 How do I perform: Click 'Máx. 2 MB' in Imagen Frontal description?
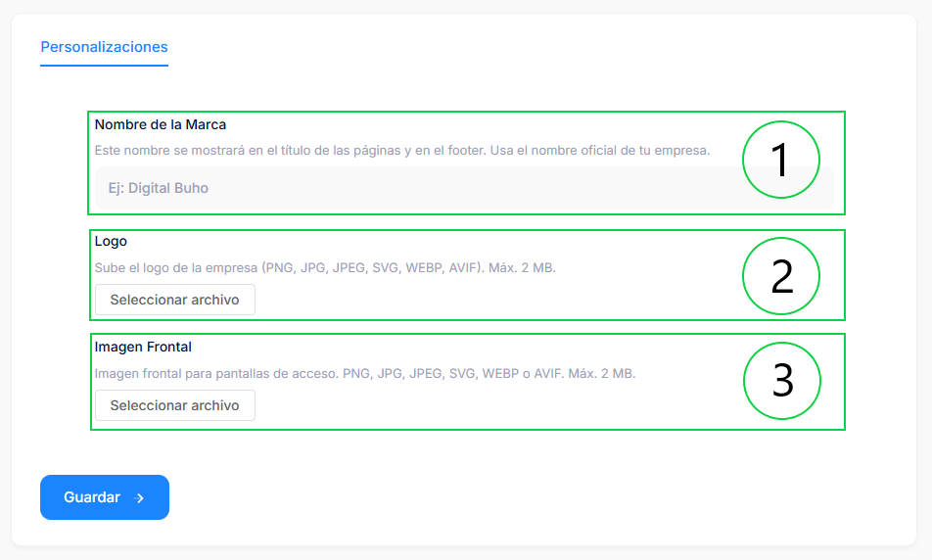click(602, 373)
